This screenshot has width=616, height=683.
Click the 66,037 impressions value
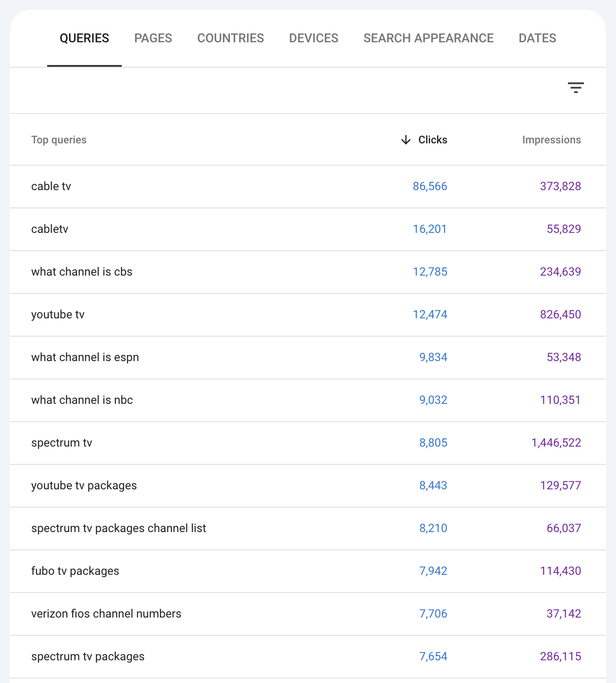564,528
